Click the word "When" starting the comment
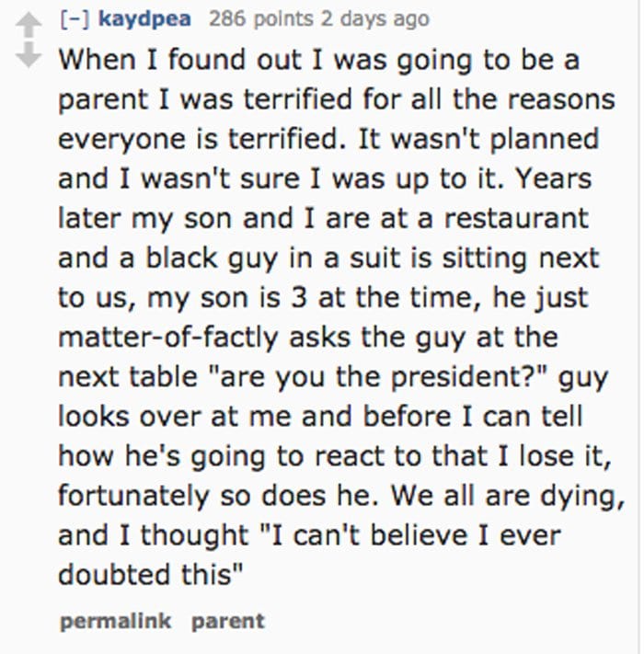Viewport: 644px width, 654px height. (97, 60)
